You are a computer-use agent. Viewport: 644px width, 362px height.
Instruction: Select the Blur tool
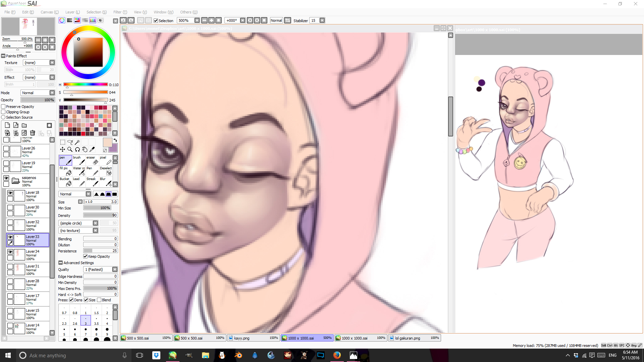106,182
